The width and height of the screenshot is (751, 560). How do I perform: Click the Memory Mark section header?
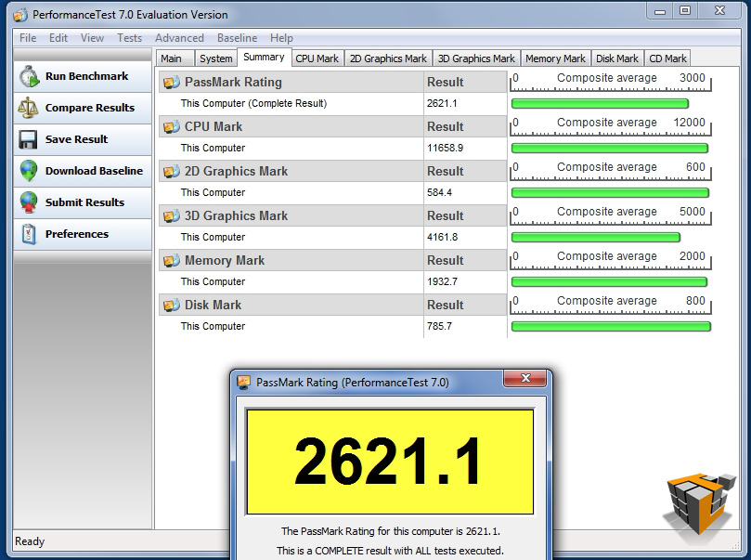click(x=291, y=260)
